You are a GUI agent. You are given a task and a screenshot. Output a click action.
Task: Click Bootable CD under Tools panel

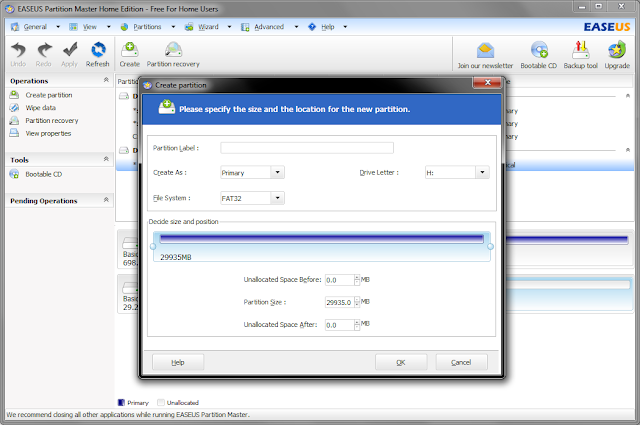[x=44, y=174]
